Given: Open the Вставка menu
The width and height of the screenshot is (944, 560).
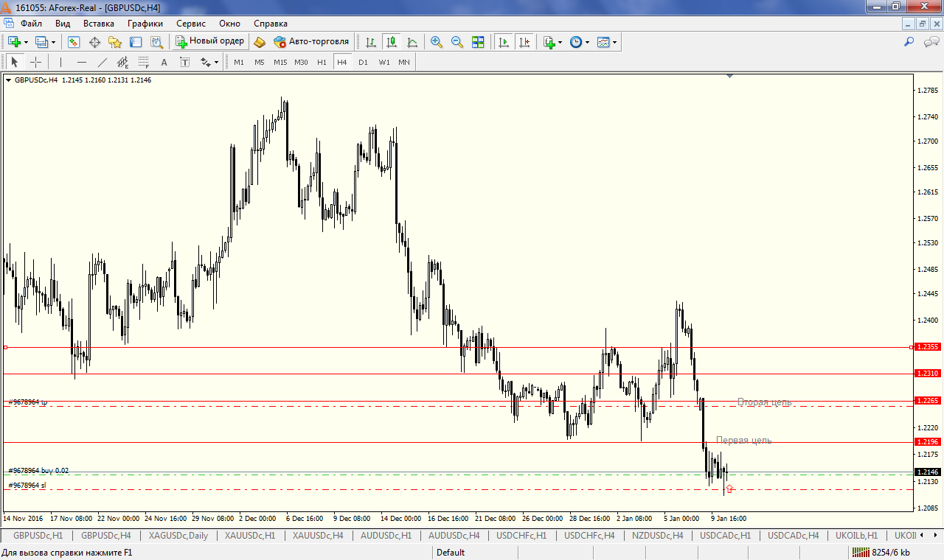Looking at the screenshot, I should pos(99,24).
